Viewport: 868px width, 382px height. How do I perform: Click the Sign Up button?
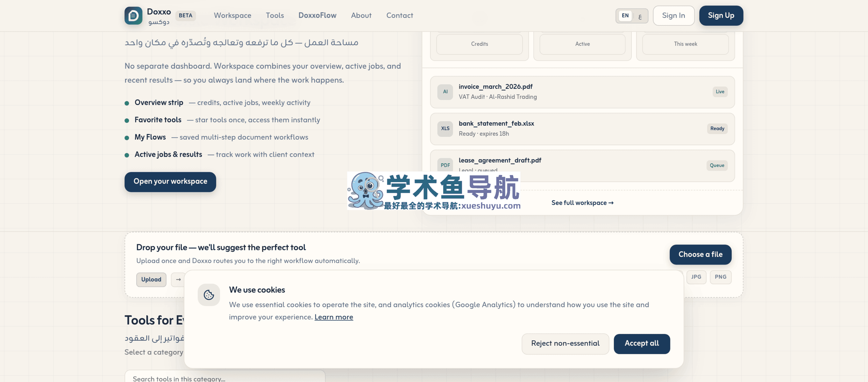click(721, 16)
